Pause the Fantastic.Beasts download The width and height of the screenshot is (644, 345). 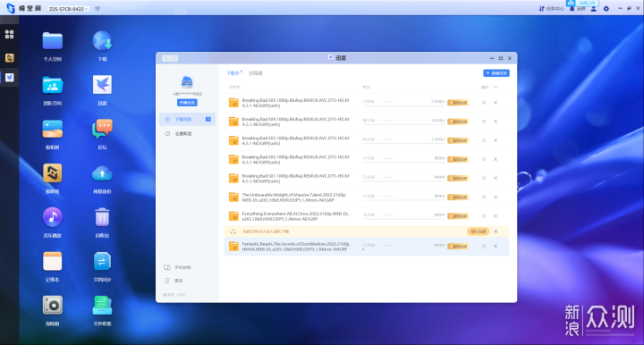point(484,246)
